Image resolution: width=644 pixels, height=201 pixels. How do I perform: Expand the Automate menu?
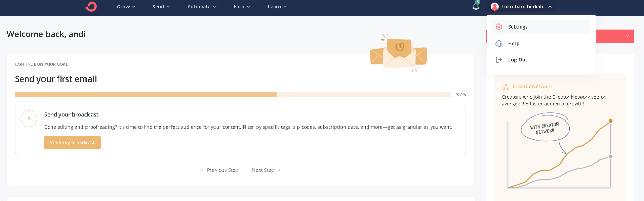(202, 7)
